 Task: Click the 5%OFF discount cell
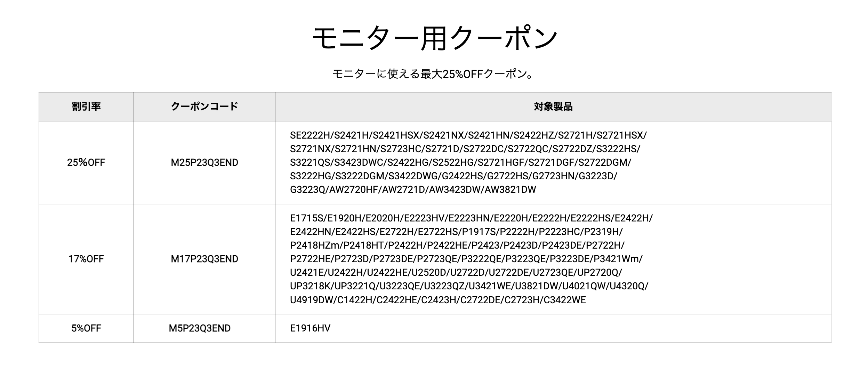click(86, 328)
